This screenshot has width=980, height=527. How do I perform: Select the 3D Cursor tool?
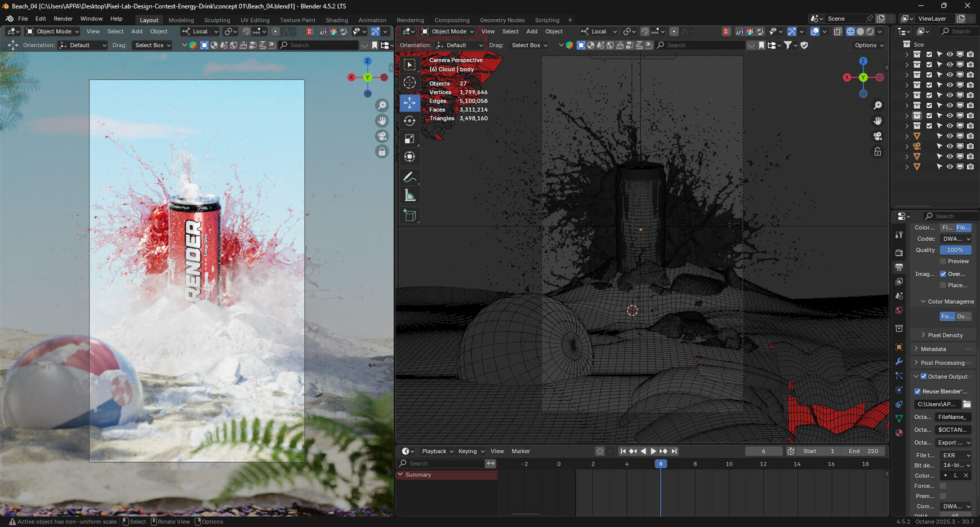[409, 83]
